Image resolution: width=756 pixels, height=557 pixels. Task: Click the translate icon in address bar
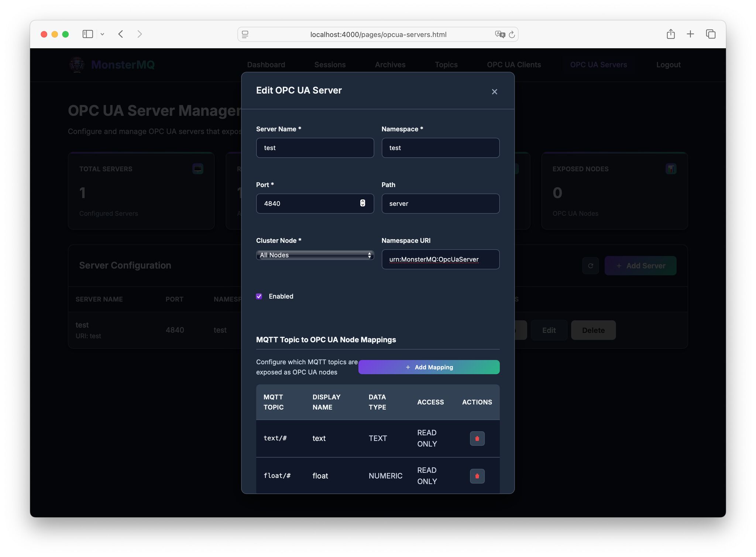pos(500,34)
